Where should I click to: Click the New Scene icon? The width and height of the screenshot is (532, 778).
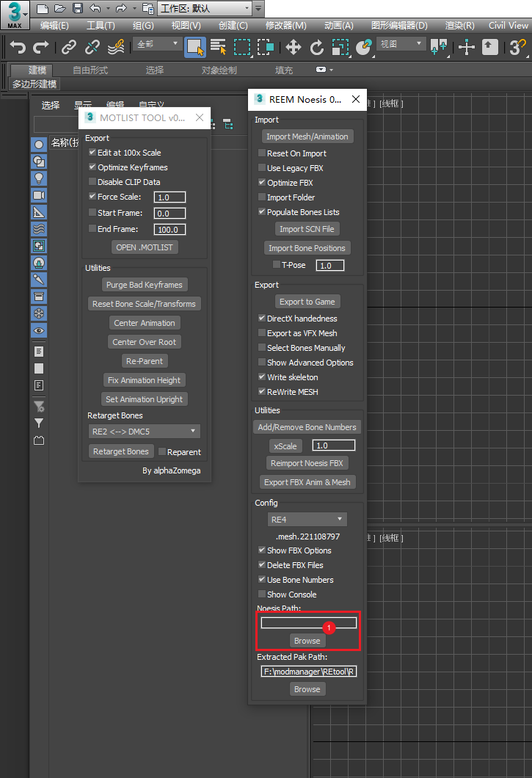point(43,8)
